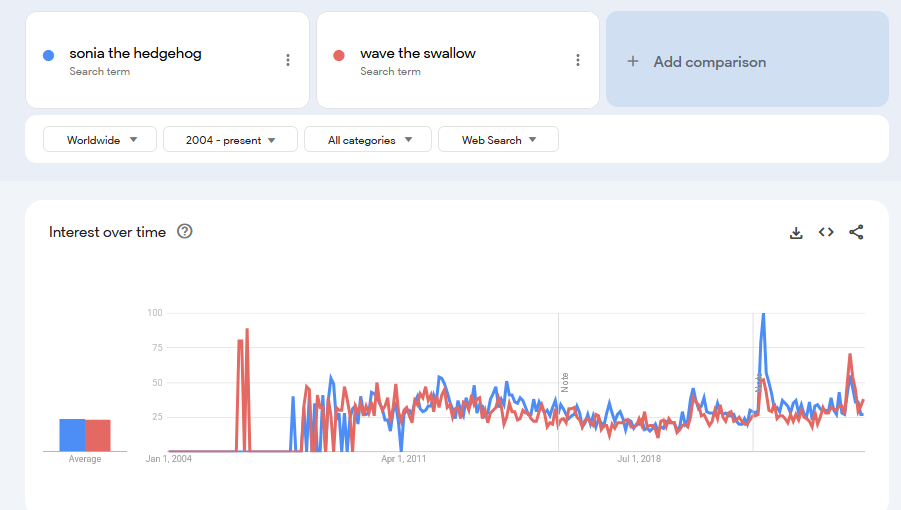
Task: Click the 25 y-axis label
Action: click(x=157, y=417)
